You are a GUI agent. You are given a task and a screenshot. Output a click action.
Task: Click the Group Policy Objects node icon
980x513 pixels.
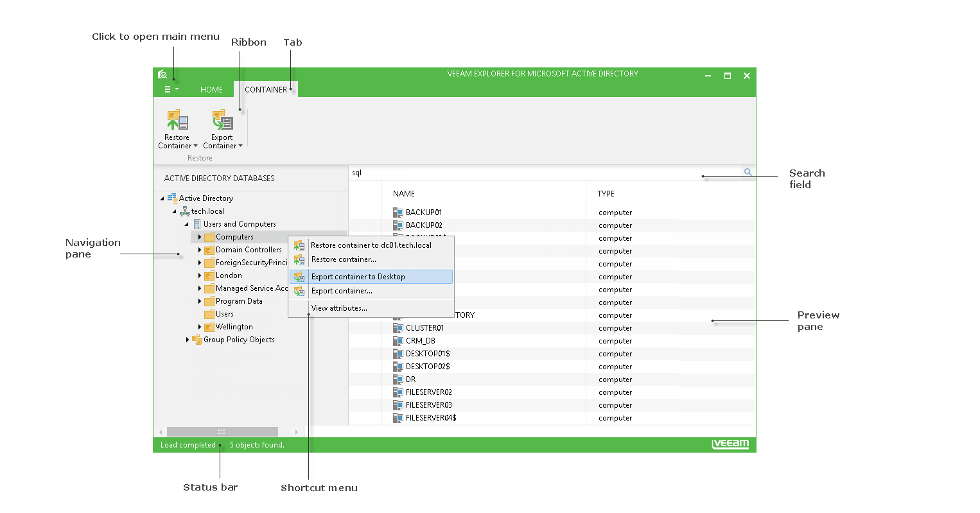tap(197, 340)
